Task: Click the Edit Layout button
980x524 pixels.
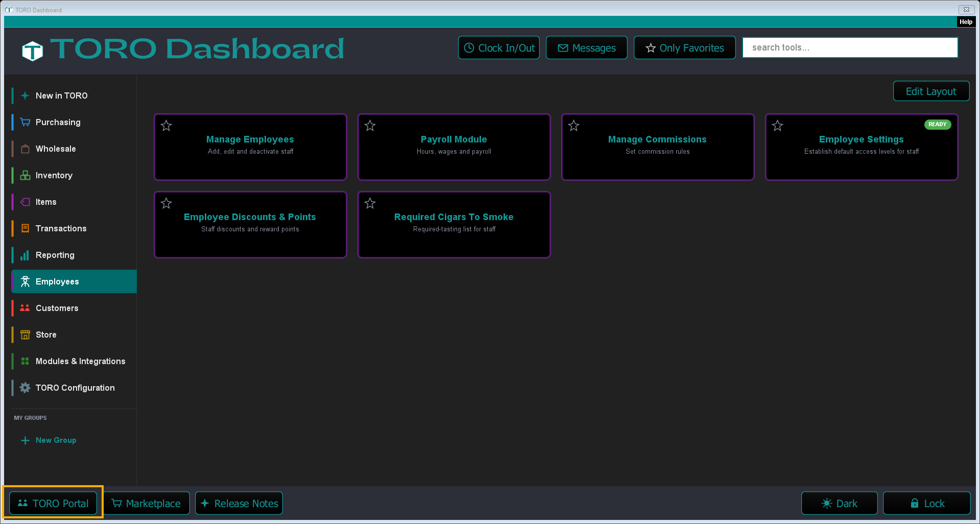Action: tap(931, 91)
